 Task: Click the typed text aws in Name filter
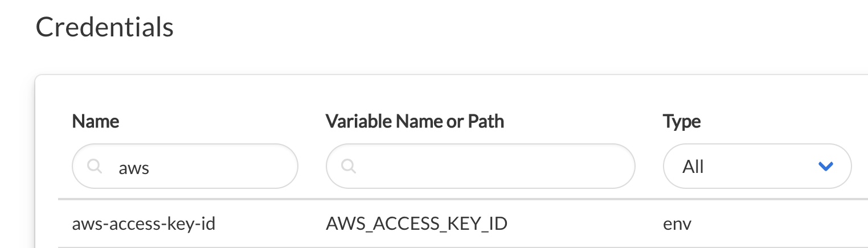click(133, 167)
